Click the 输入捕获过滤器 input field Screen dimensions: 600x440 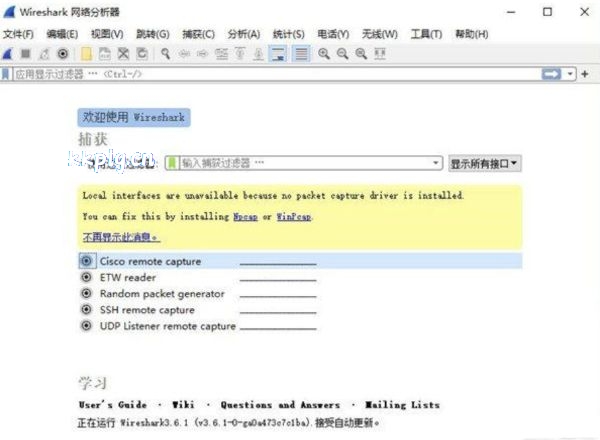pyautogui.click(x=305, y=163)
